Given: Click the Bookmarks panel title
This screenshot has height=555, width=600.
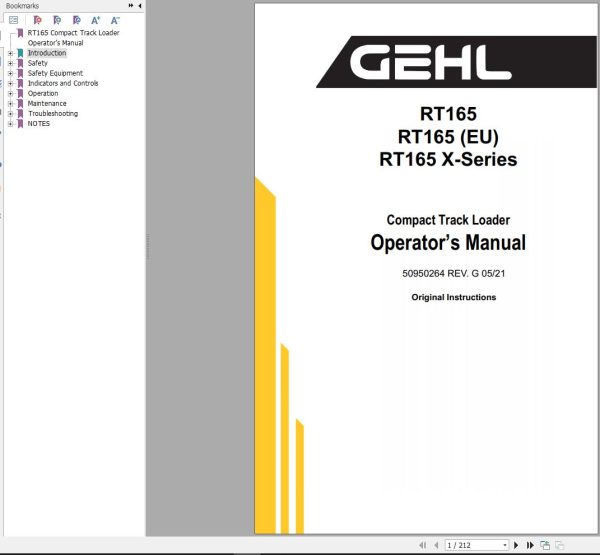Looking at the screenshot, I should (22, 6).
